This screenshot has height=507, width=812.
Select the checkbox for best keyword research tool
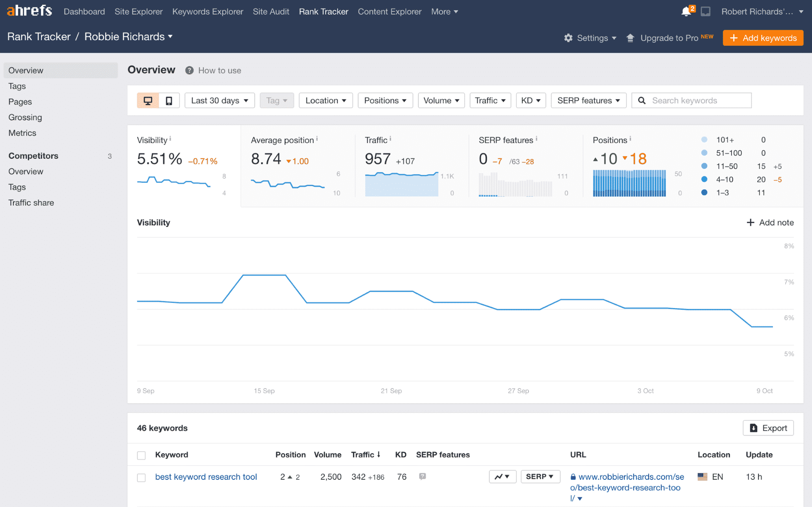point(141,477)
